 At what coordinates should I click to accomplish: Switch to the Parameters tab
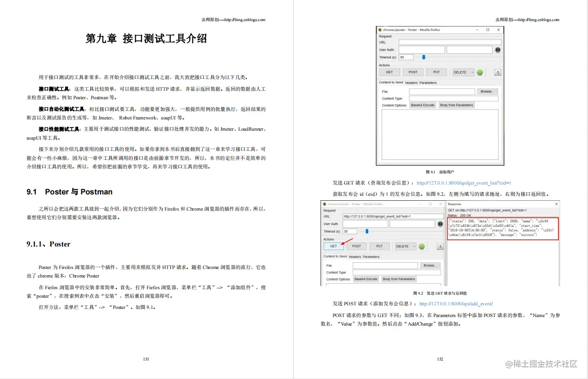[428, 83]
